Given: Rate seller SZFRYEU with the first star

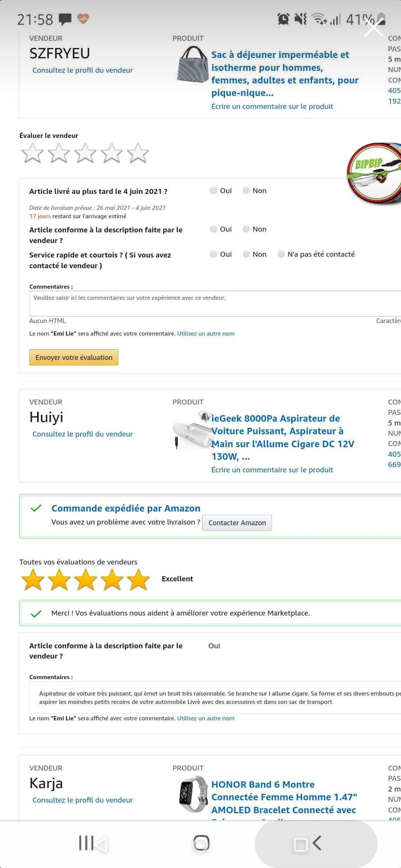Looking at the screenshot, I should pyautogui.click(x=32, y=153).
